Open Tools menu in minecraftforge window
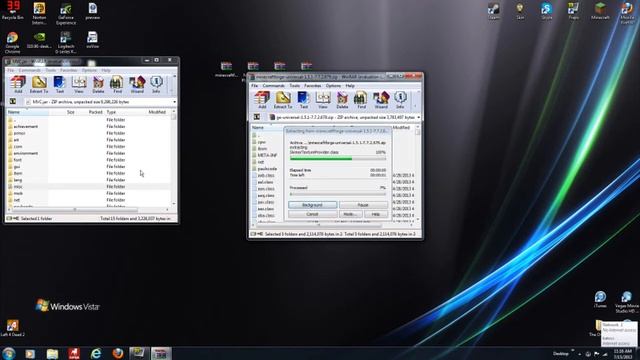 pos(295,86)
